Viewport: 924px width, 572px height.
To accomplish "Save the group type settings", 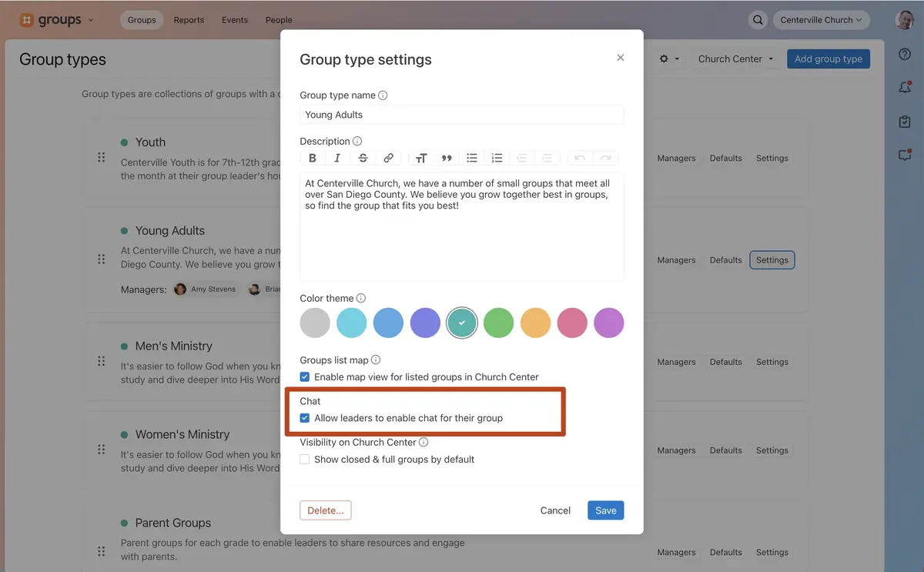I will [x=606, y=510].
